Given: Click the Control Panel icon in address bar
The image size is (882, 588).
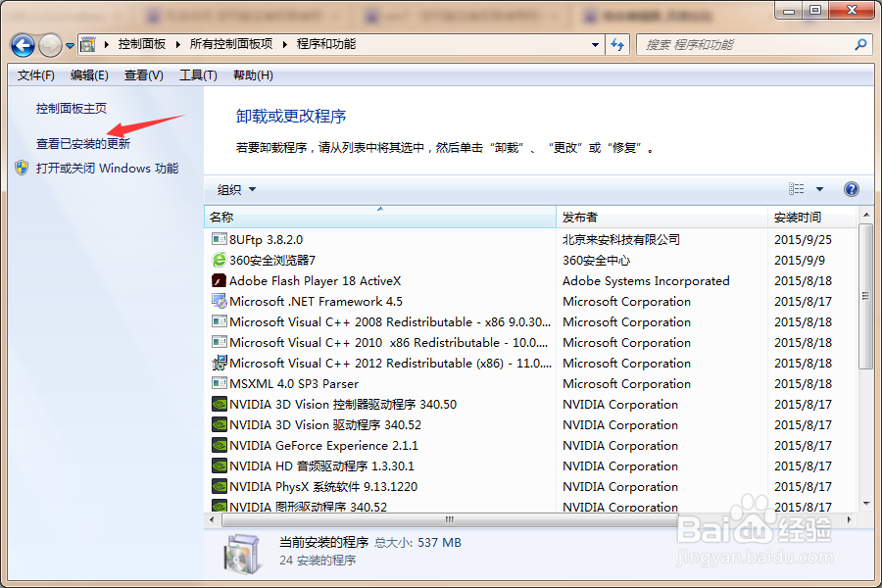Looking at the screenshot, I should tap(88, 44).
